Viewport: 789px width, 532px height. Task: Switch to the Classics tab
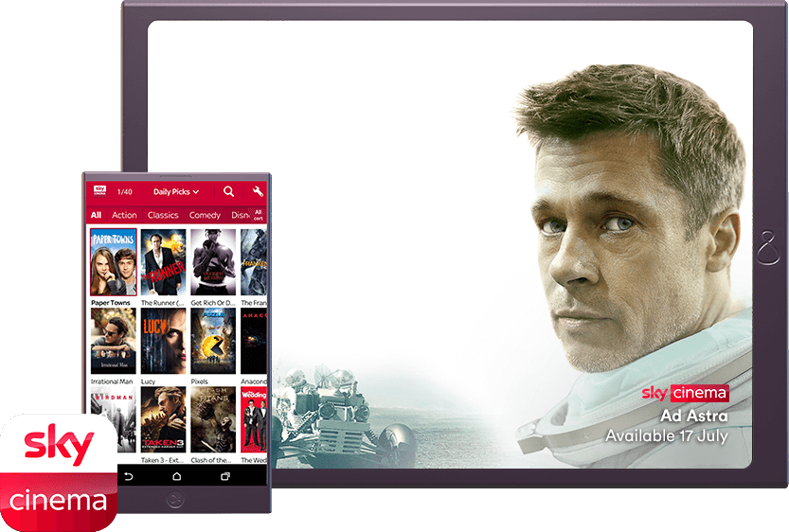pyautogui.click(x=163, y=215)
